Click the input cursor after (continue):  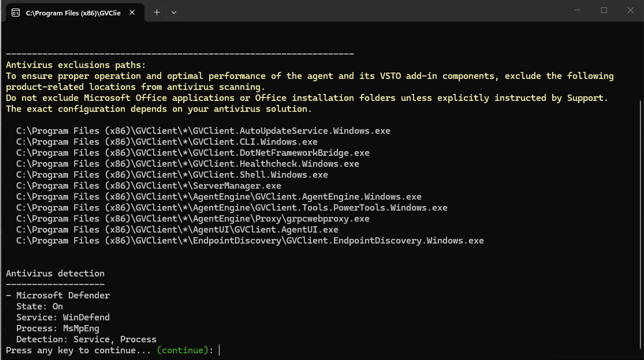pos(219,350)
